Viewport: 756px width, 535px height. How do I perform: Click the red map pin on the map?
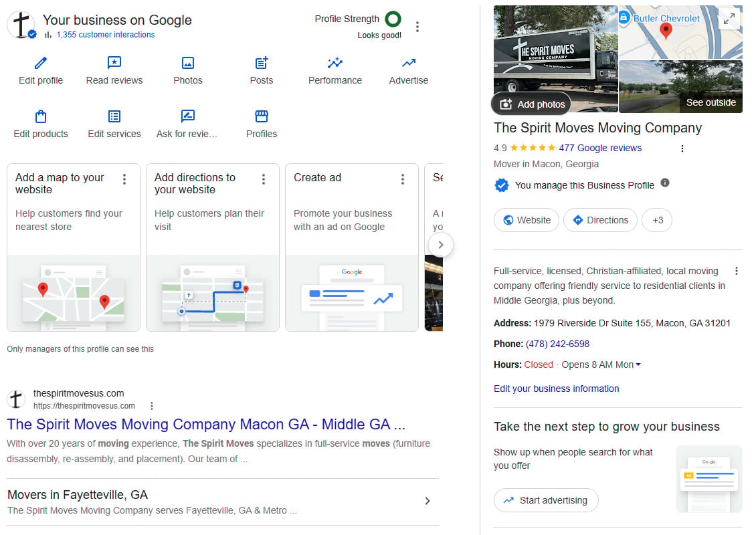(x=666, y=30)
